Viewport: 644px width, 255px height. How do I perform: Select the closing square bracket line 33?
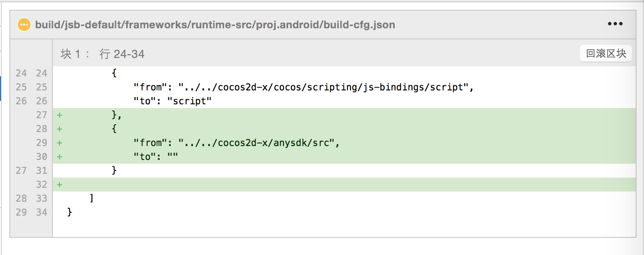point(92,198)
